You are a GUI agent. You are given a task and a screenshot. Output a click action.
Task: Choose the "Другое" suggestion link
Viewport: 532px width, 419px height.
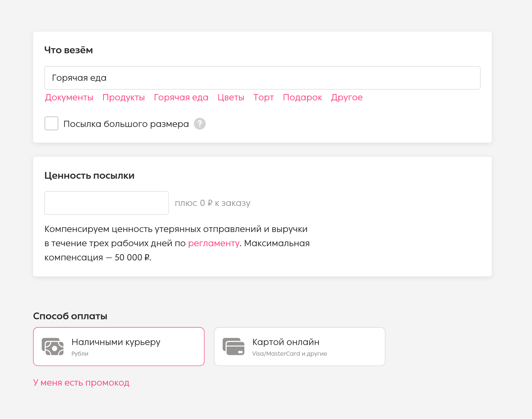(347, 97)
